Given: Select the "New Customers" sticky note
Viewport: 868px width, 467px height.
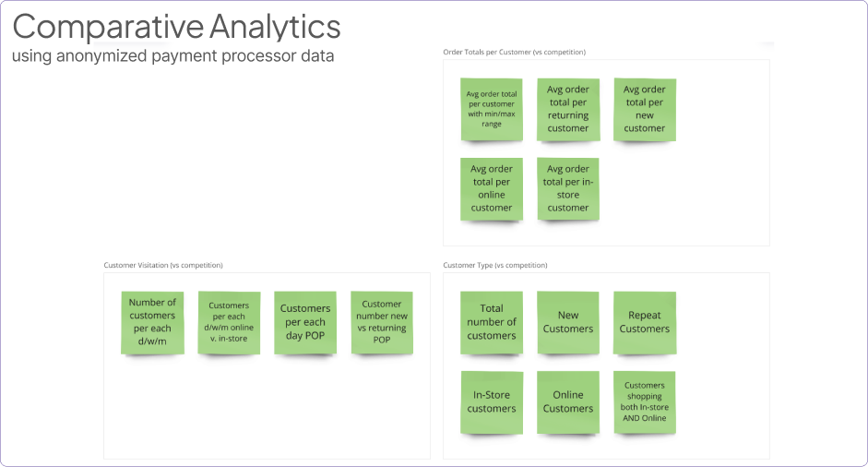Looking at the screenshot, I should point(568,322).
